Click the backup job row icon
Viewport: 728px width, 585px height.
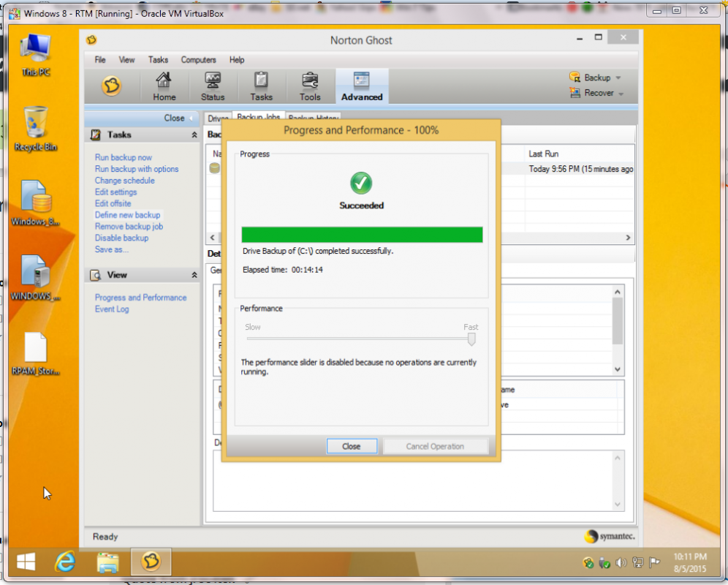tap(214, 168)
